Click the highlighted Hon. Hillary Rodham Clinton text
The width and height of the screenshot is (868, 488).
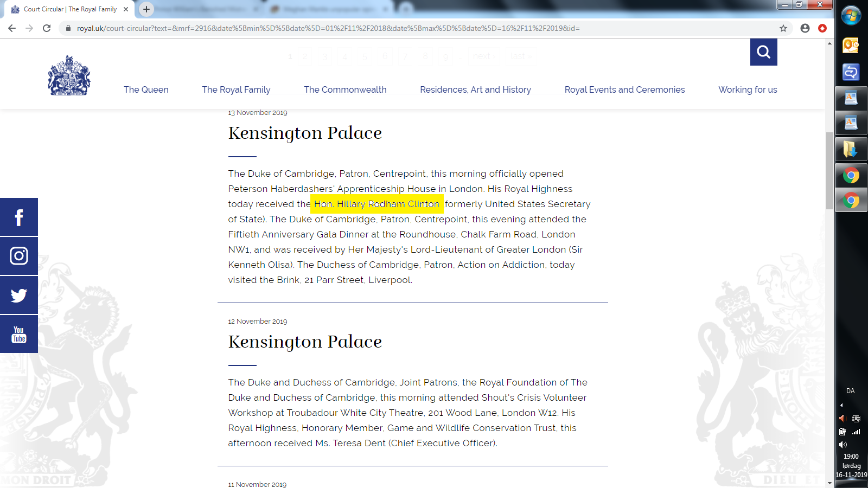[376, 204]
